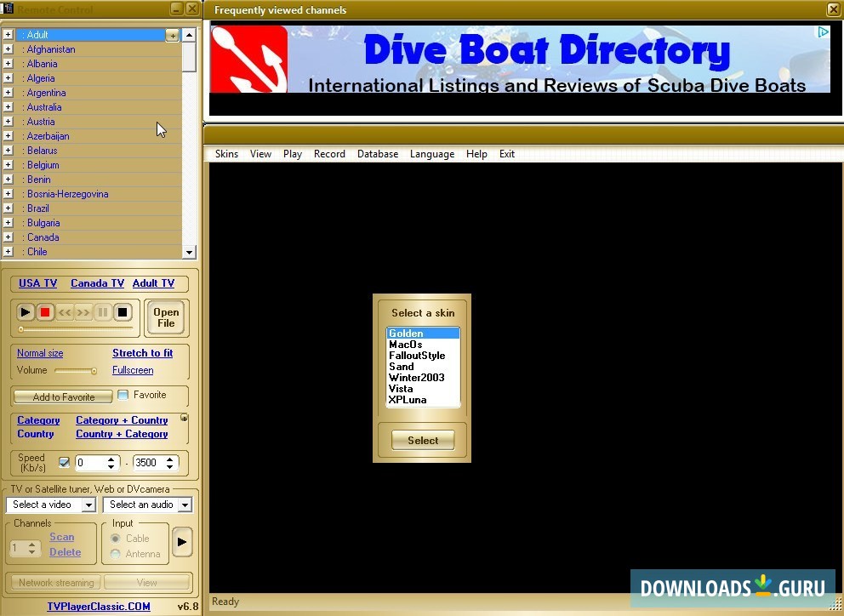Image resolution: width=844 pixels, height=616 pixels.
Task: Click the Country + Category sort link
Action: 122,434
